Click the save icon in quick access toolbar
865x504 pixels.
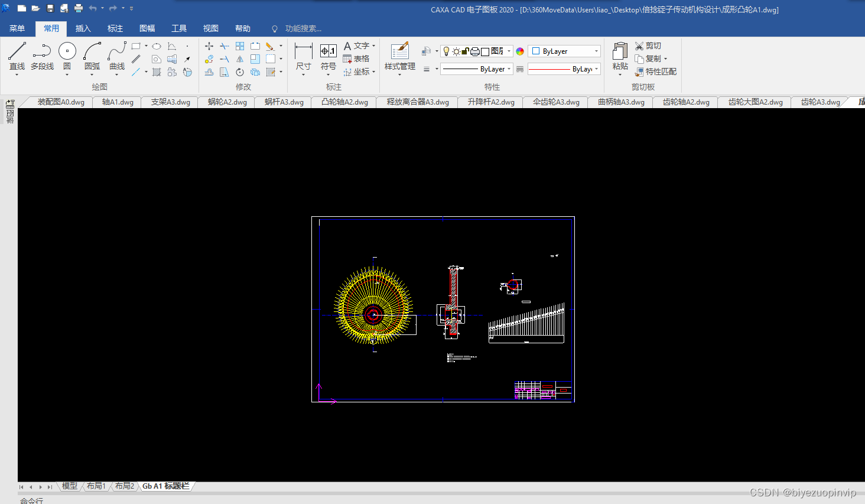50,8
